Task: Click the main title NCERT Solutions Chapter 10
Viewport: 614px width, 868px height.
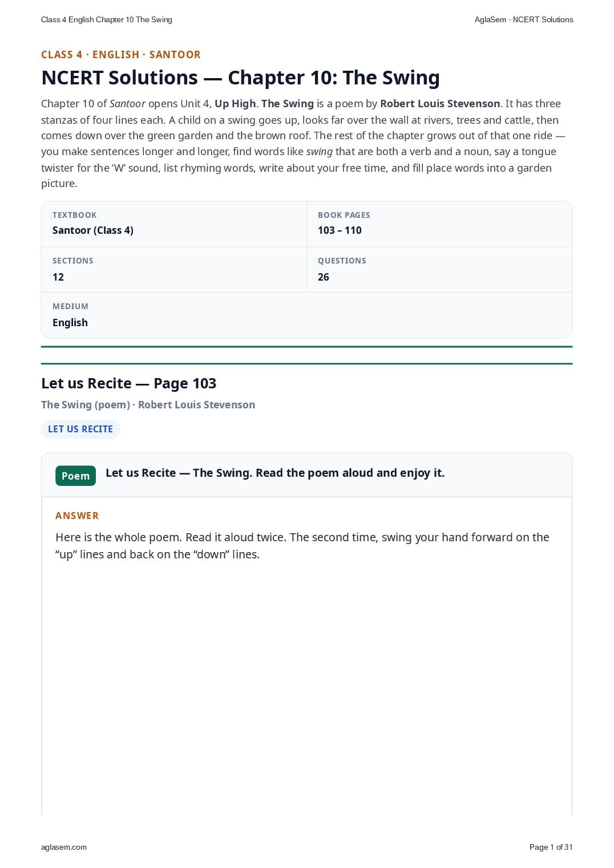Action: (x=240, y=78)
